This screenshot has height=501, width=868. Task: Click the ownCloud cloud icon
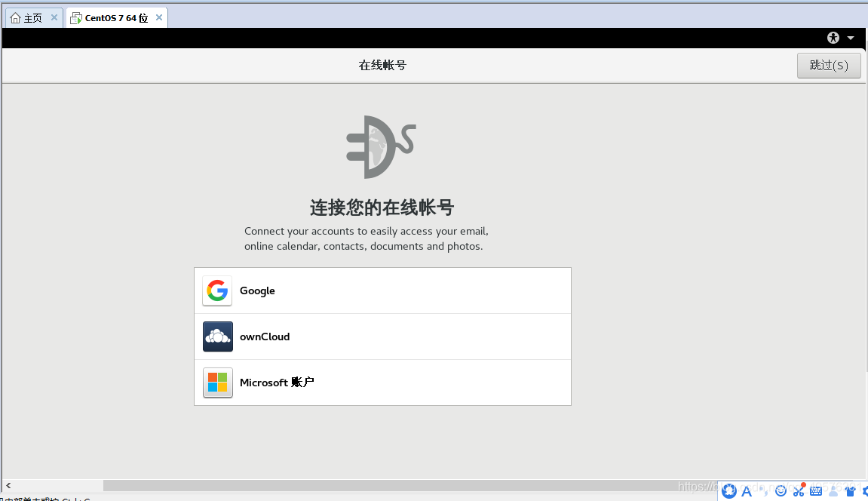[217, 337]
